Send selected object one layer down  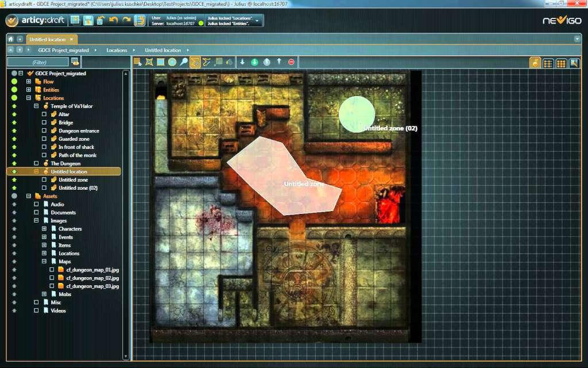coord(242,62)
